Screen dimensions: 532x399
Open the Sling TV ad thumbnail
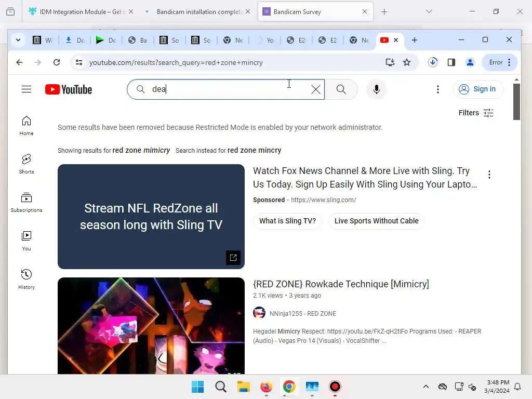pyautogui.click(x=151, y=217)
